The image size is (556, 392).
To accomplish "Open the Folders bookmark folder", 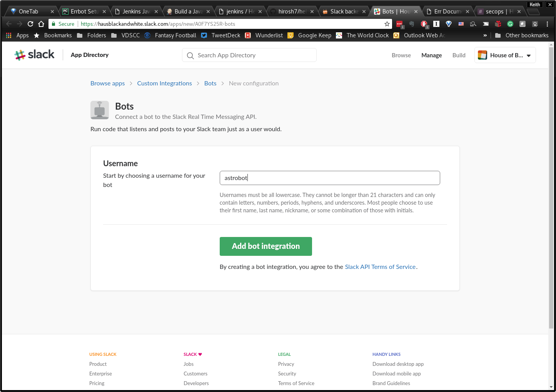I will (x=92, y=35).
